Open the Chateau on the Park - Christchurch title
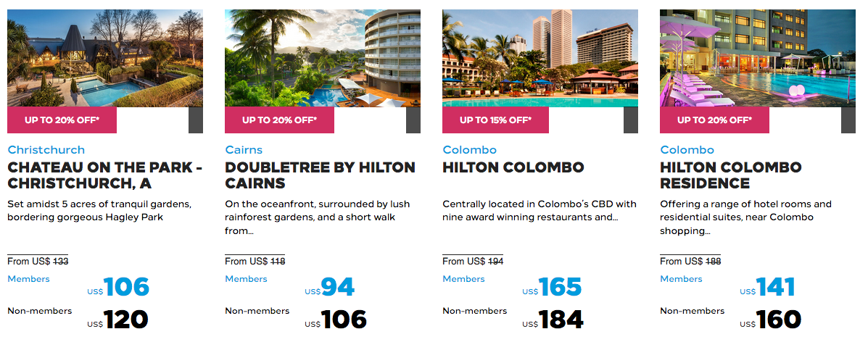The height and width of the screenshot is (350, 868). pyautogui.click(x=104, y=175)
